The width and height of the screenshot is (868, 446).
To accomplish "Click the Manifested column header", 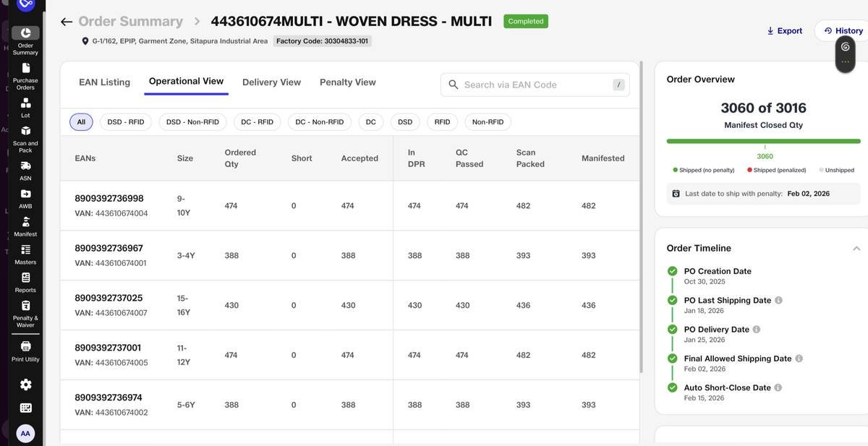I will coord(603,158).
